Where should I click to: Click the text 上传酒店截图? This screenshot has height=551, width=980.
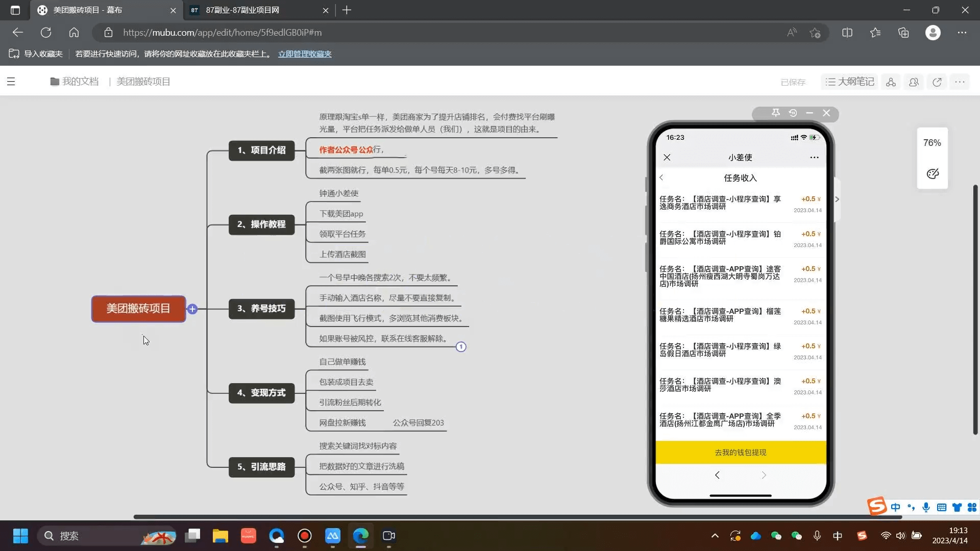tap(342, 255)
